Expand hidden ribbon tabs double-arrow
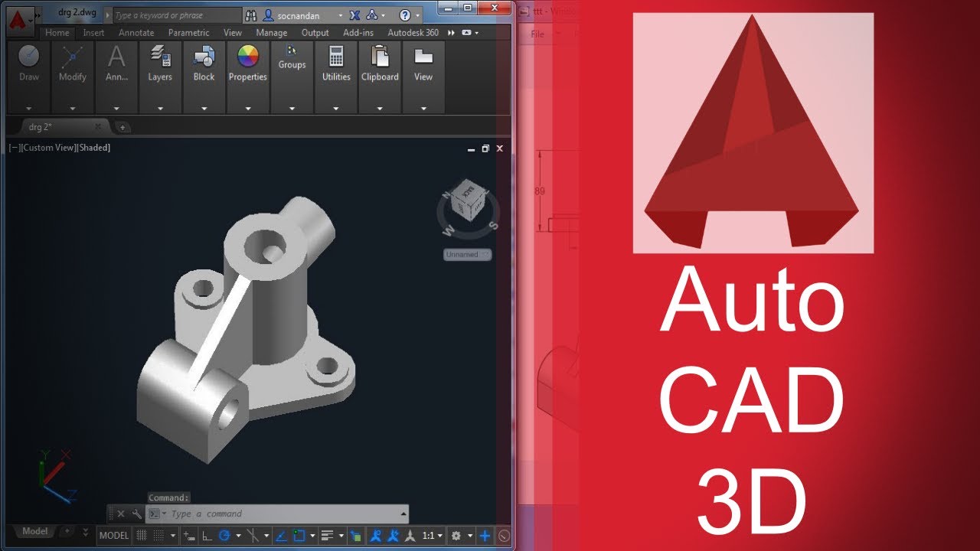980x551 pixels. [x=451, y=33]
